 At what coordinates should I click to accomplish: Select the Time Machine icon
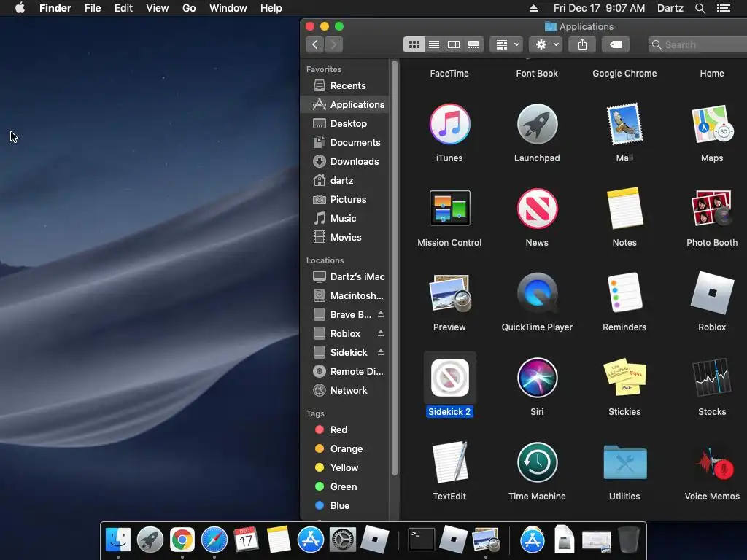537,462
